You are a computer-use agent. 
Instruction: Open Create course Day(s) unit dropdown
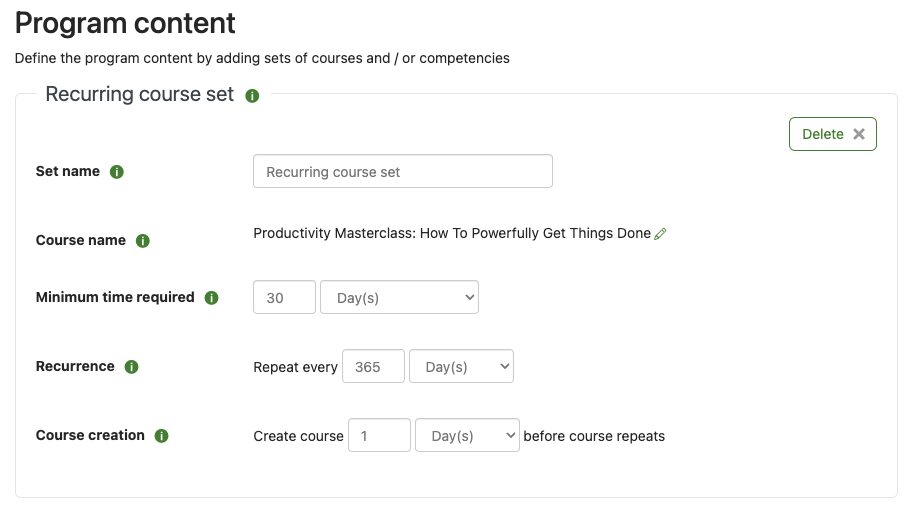click(467, 435)
